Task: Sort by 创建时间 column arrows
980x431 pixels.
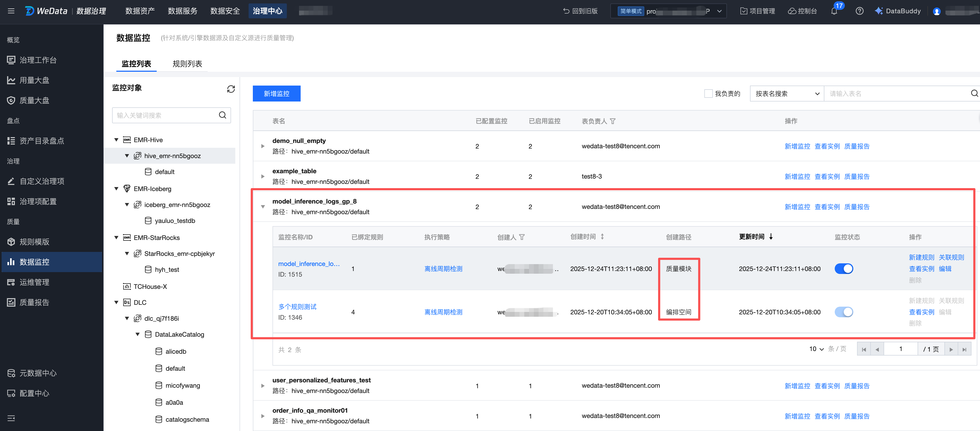Action: (602, 236)
